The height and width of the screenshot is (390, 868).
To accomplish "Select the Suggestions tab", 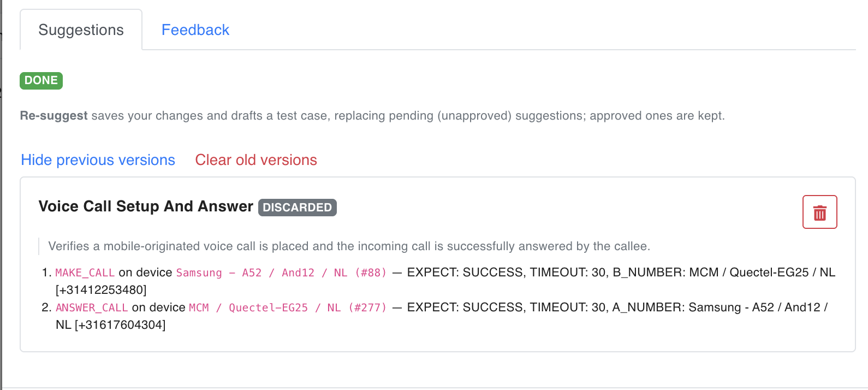I will (81, 30).
